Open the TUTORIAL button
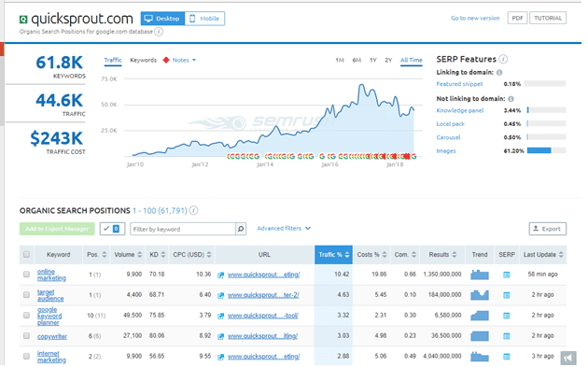Screen dimensions: 588x367 click(x=548, y=18)
